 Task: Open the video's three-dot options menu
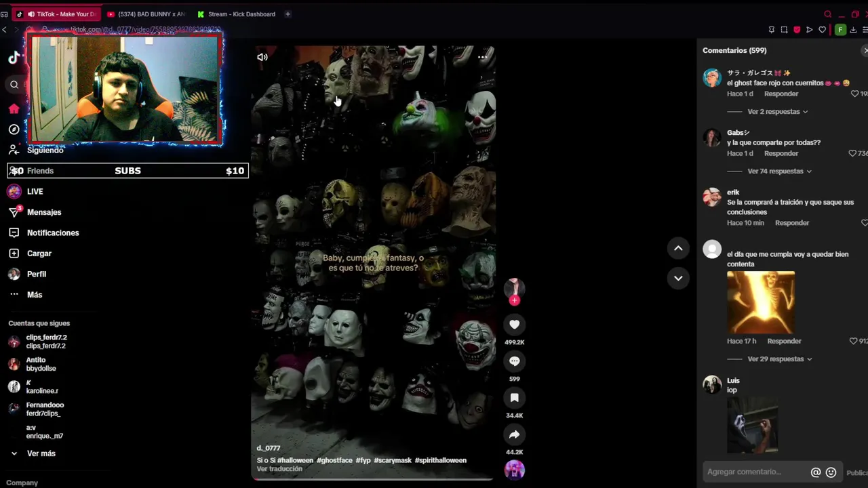[x=482, y=57]
